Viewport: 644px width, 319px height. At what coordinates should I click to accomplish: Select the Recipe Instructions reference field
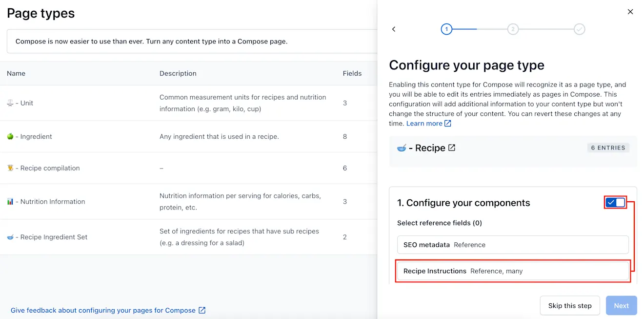click(x=513, y=271)
